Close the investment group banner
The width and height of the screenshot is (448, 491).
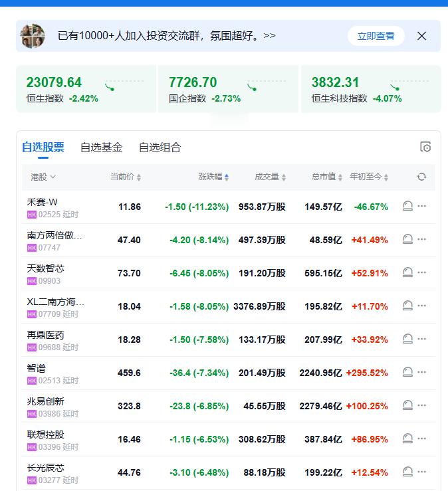[421, 36]
